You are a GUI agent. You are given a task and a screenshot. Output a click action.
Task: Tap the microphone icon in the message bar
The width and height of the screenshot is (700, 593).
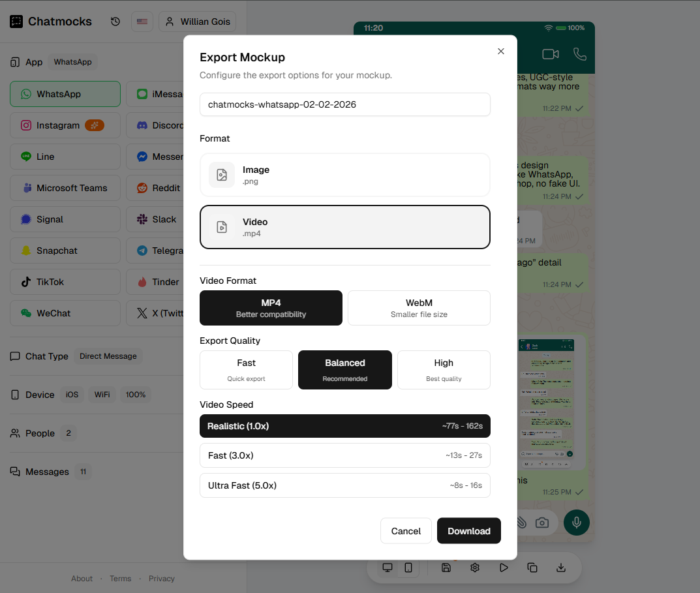(576, 523)
